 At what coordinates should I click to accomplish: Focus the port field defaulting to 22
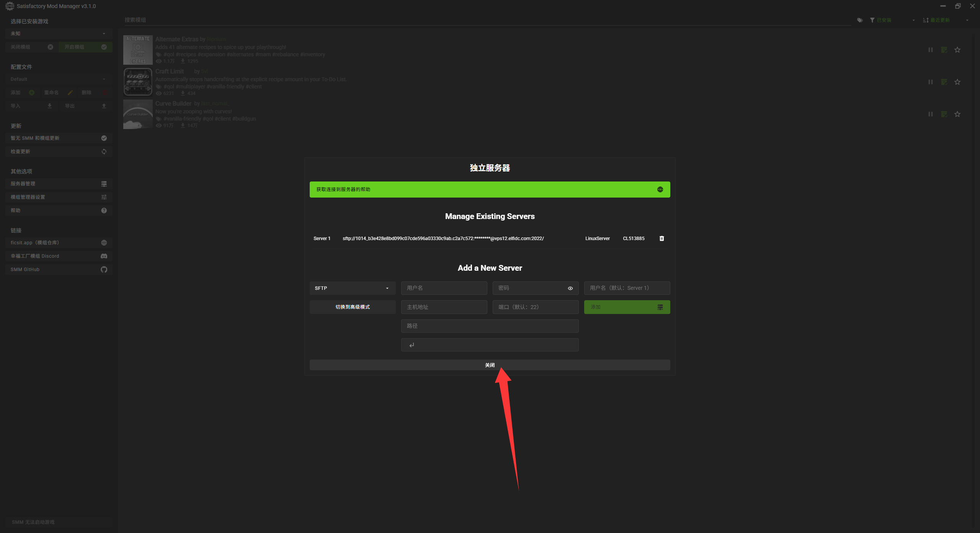(535, 307)
